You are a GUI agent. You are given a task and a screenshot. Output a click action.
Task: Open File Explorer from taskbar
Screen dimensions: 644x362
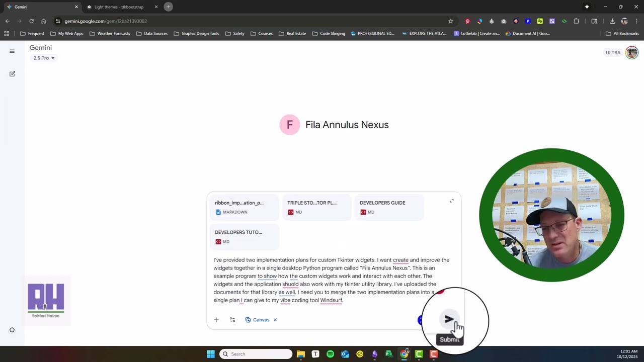(x=300, y=354)
